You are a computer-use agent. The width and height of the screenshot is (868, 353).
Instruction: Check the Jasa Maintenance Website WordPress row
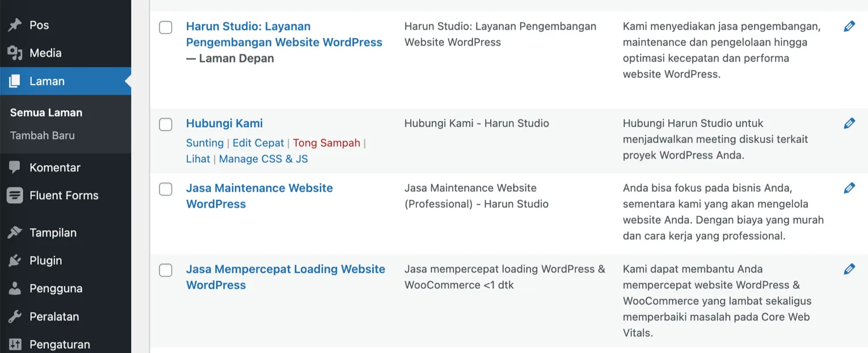coord(166,189)
